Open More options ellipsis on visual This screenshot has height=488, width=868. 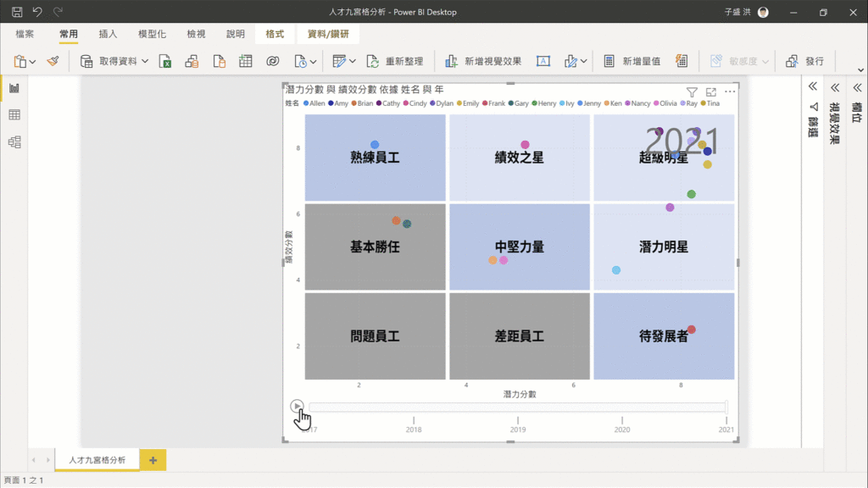point(730,91)
